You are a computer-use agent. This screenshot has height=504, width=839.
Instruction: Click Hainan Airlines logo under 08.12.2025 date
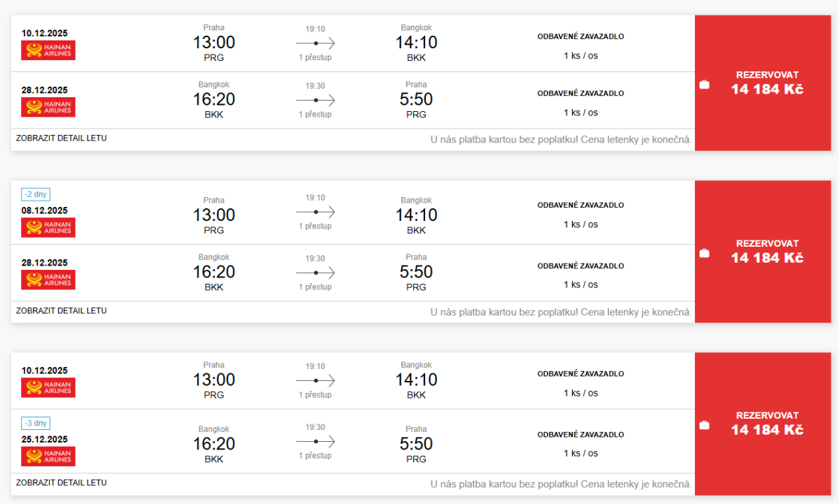click(x=48, y=227)
